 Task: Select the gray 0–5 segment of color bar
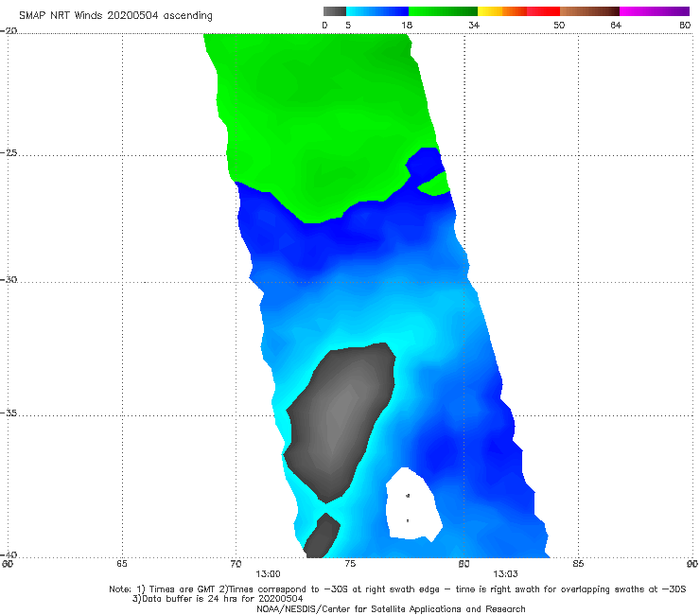point(334,11)
